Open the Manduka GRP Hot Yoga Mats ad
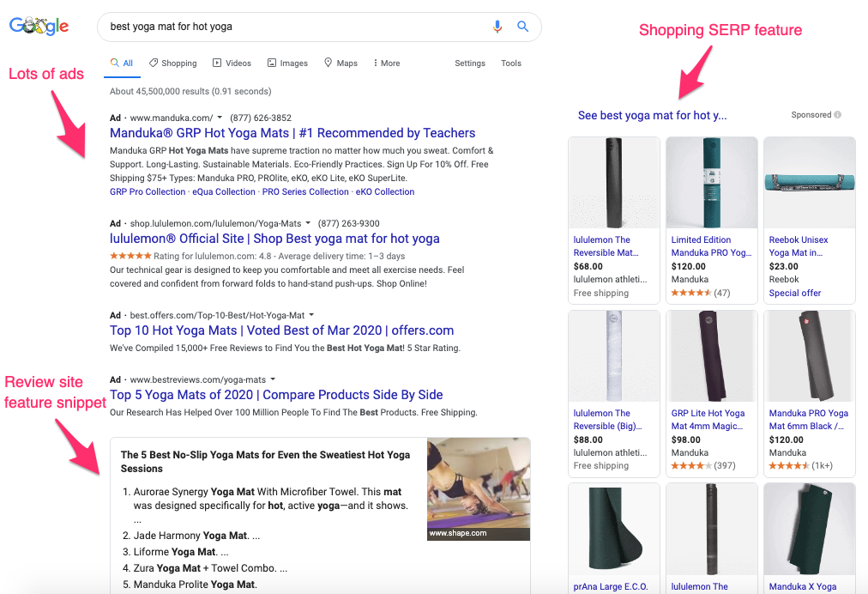The height and width of the screenshot is (594, 868). [292, 133]
